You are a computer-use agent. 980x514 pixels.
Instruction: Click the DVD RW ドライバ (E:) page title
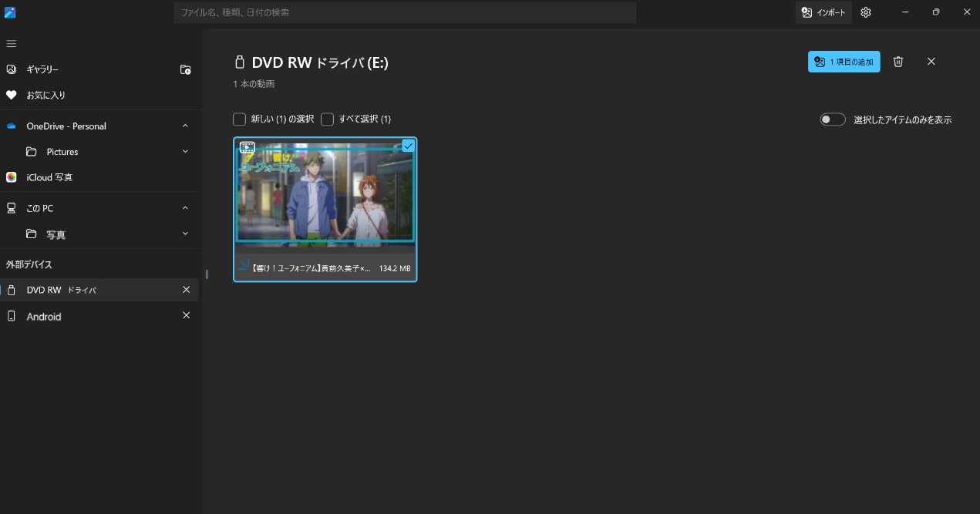pos(320,62)
